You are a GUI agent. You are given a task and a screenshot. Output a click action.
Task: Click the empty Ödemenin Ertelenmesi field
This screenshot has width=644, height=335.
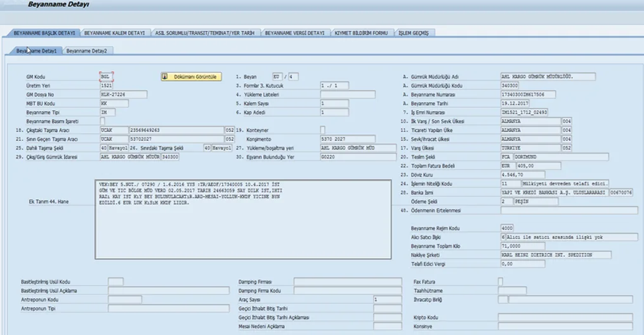pyautogui.click(x=569, y=210)
